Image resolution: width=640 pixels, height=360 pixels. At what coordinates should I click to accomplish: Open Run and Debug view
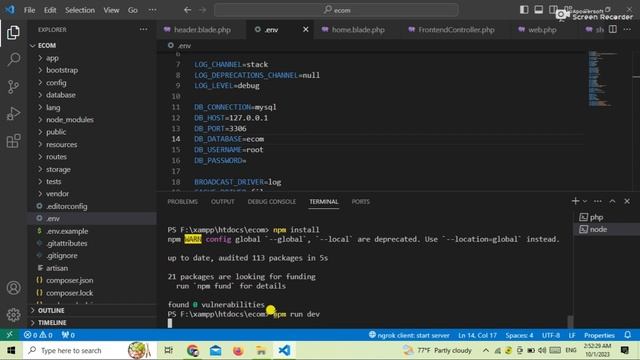point(13,113)
